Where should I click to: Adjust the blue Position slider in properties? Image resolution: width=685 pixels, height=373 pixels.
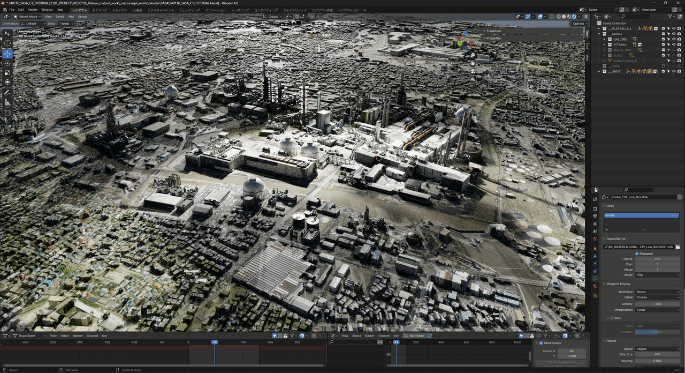(657, 332)
